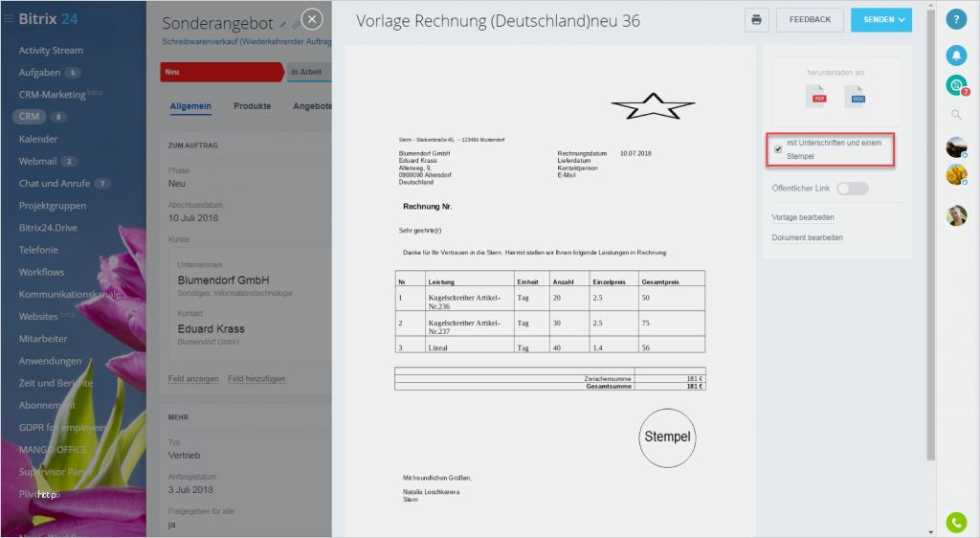Viewport: 980px width, 538px height.
Task: Open CRM section in sidebar
Action: tap(29, 116)
